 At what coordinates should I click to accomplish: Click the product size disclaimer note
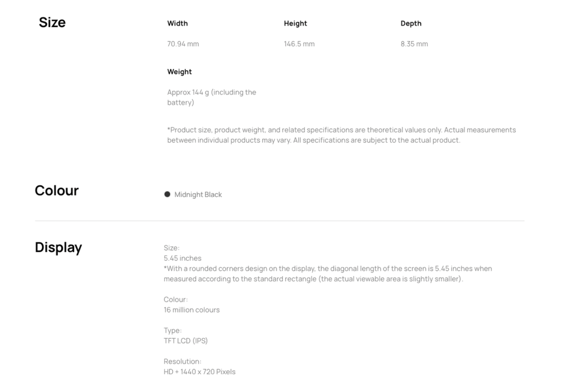[341, 135]
